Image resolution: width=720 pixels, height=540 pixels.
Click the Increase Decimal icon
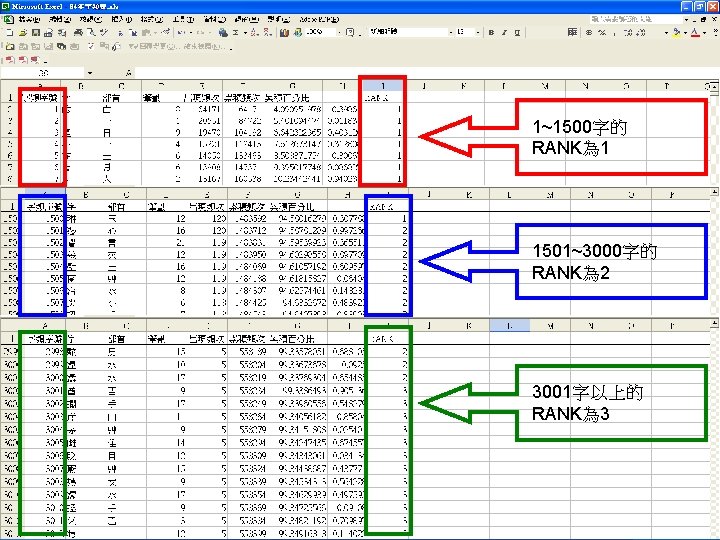pyautogui.click(x=628, y=33)
